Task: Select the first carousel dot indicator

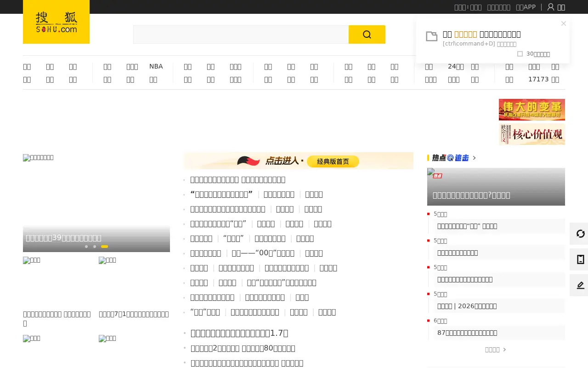Action: tap(86, 247)
